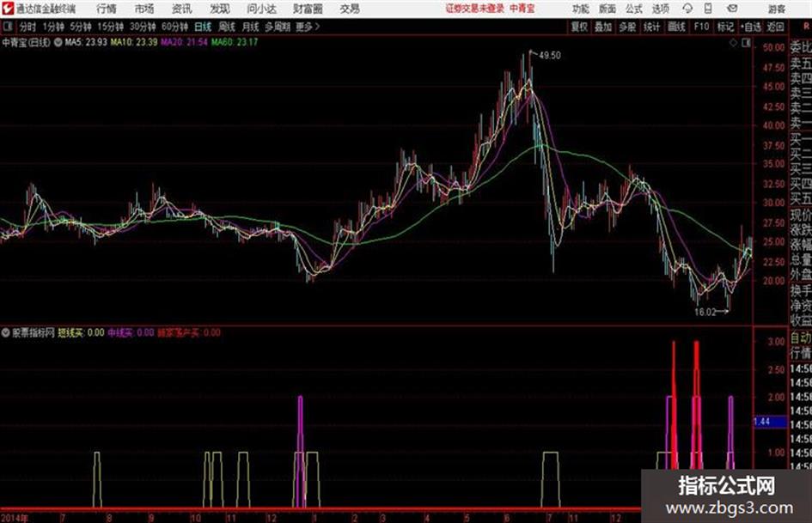Open the 选项 menu
Image resolution: width=812 pixels, height=523 pixels.
pyautogui.click(x=661, y=9)
